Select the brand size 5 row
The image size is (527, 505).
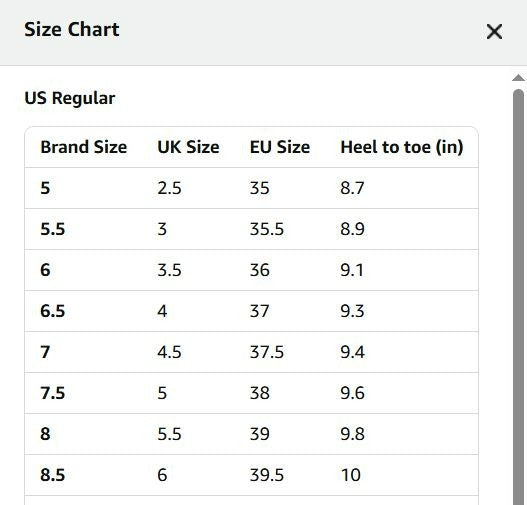coord(251,188)
